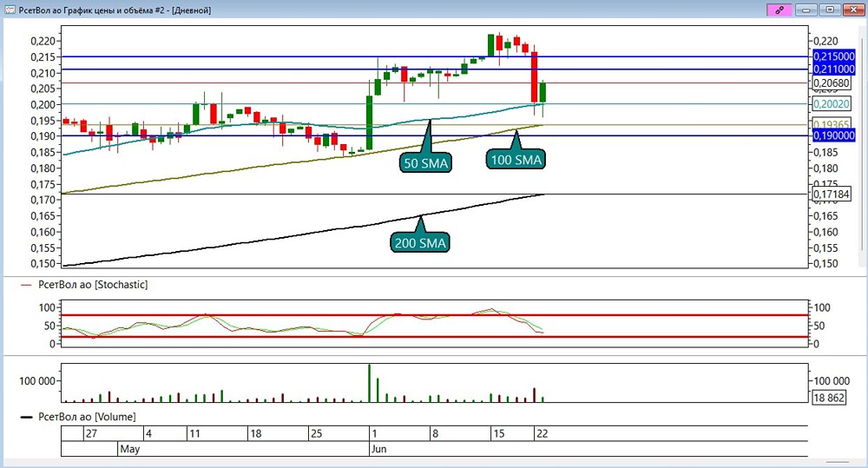Click the date 15 on time axis
The width and height of the screenshot is (868, 468).
tap(498, 433)
